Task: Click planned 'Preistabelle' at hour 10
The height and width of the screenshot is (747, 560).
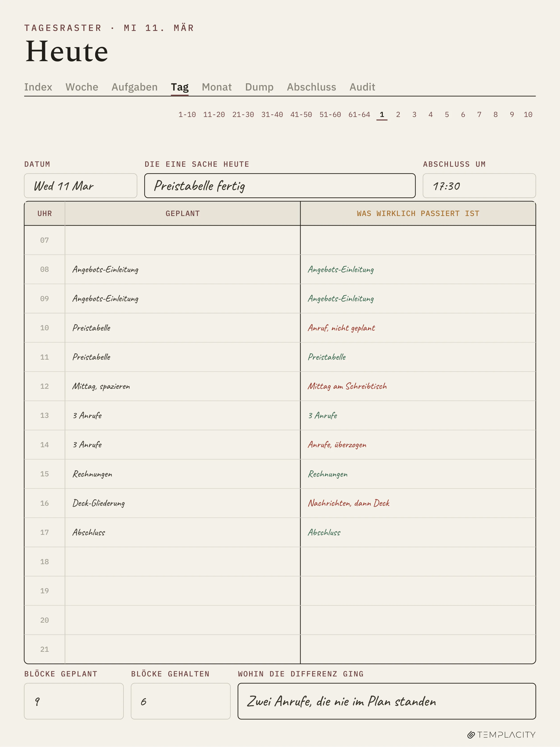Action: click(x=91, y=328)
